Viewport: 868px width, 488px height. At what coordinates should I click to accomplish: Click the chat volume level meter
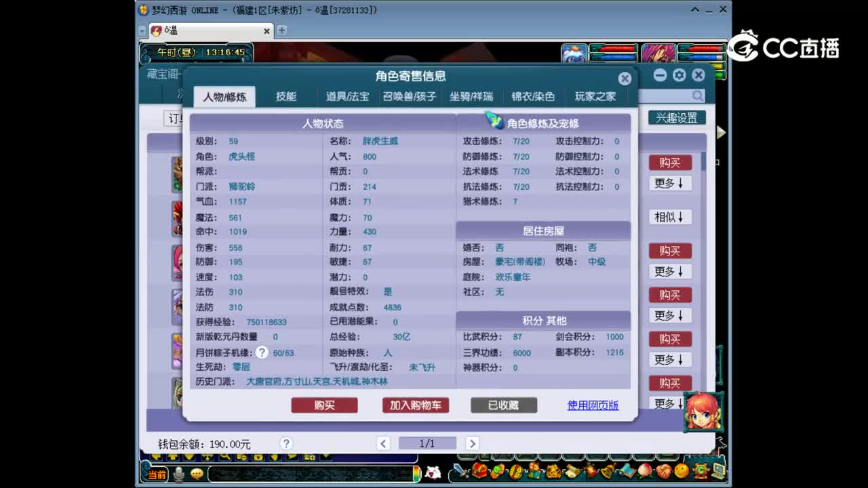pyautogui.click(x=416, y=474)
